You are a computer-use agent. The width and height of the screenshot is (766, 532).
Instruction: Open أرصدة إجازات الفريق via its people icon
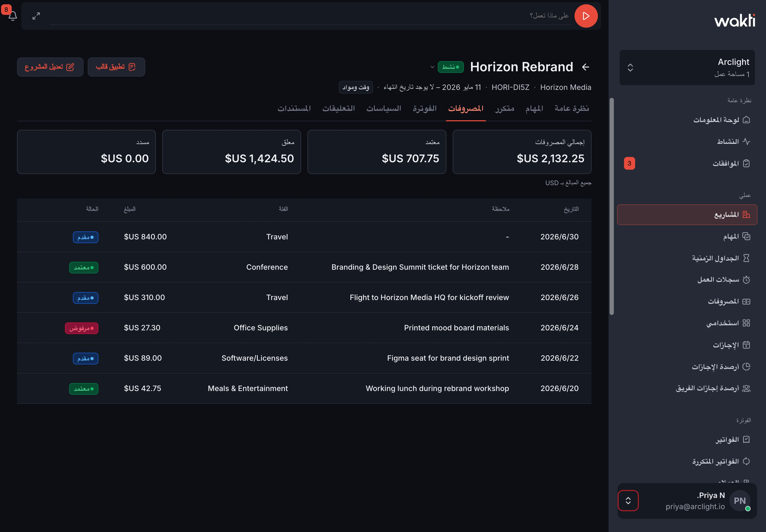(x=746, y=388)
